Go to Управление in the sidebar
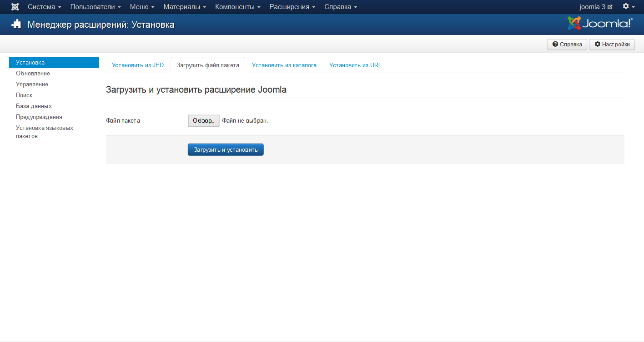 (32, 84)
